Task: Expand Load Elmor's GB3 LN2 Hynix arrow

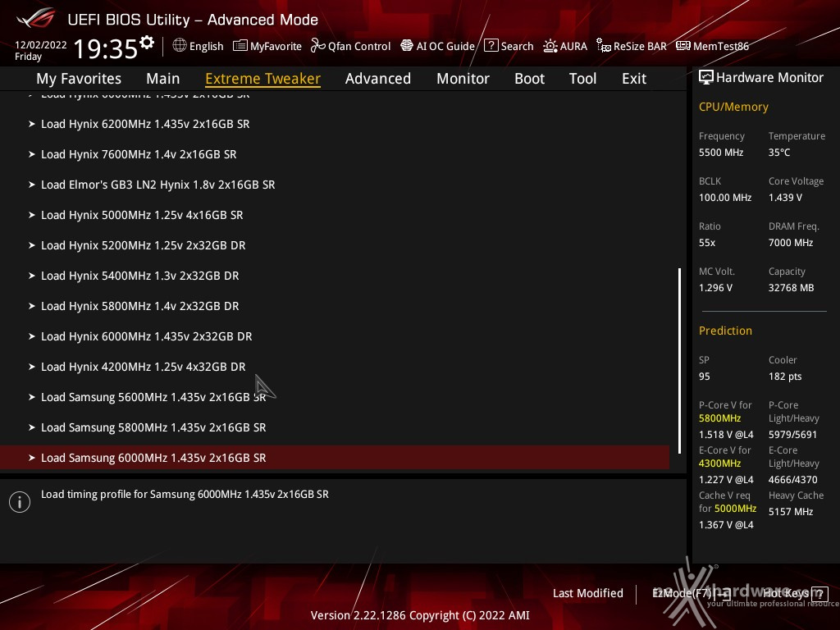Action: tap(32, 185)
